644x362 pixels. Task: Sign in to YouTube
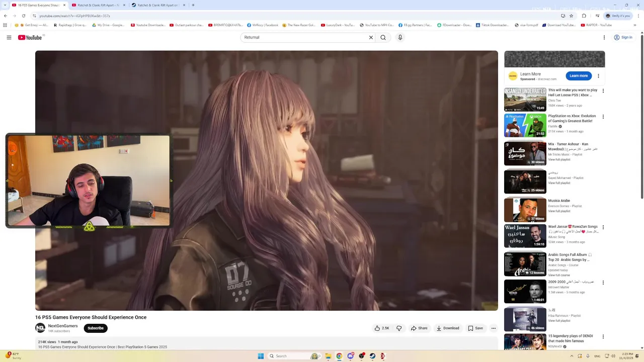click(623, 37)
